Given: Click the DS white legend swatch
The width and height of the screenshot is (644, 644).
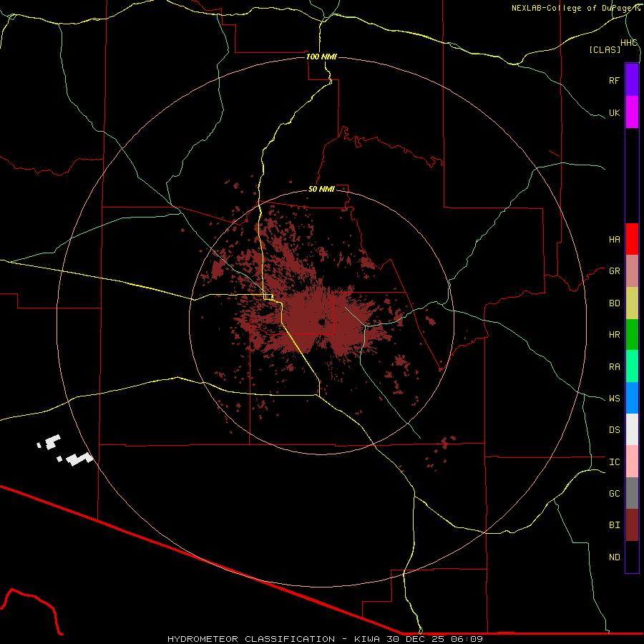Looking at the screenshot, I should click(632, 429).
